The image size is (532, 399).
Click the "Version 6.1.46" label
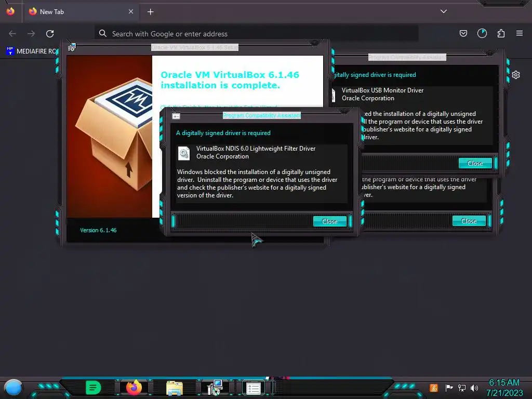click(98, 230)
